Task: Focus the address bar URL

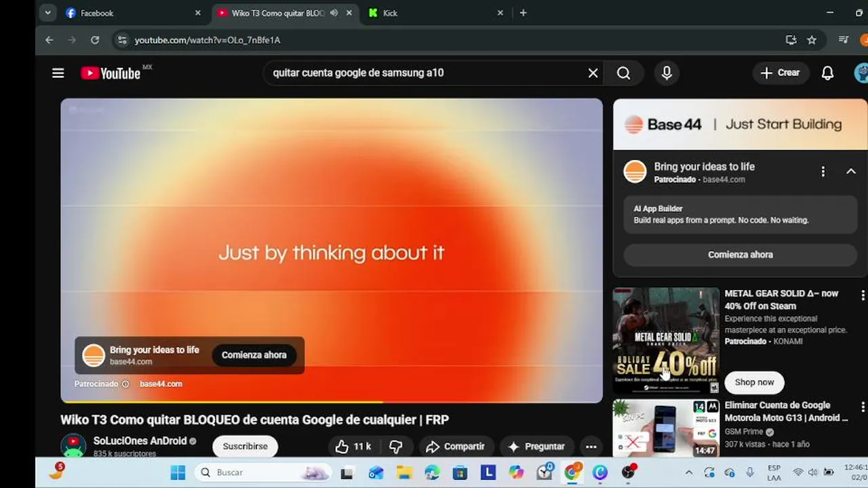Action: tap(208, 40)
